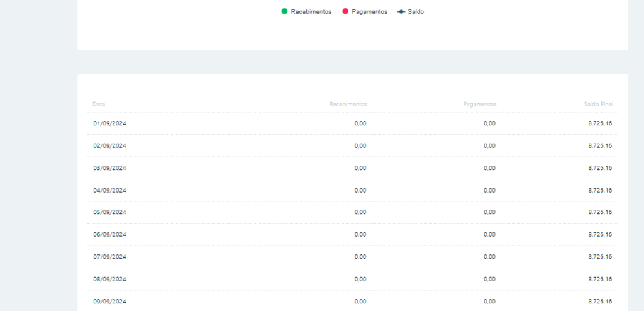Open the 03/09/2024 row entry

click(110, 167)
